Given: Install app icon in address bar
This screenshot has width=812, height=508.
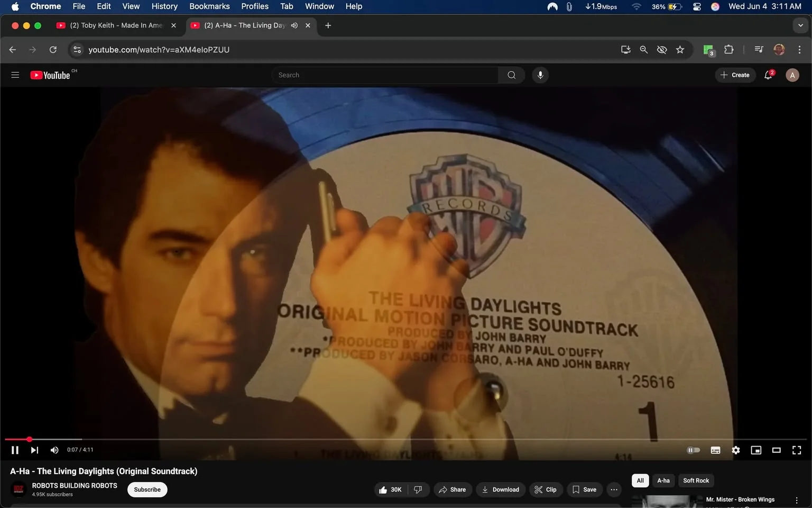Looking at the screenshot, I should [x=625, y=50].
